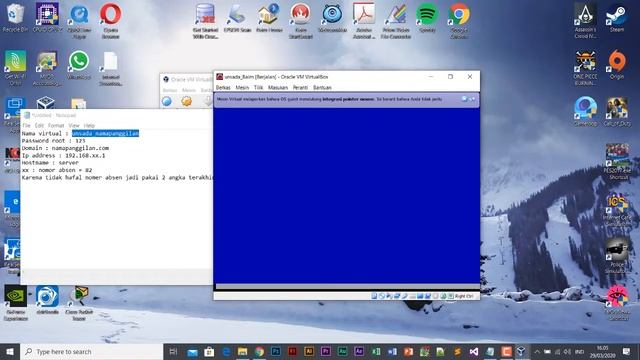
Task: Open the volume control in system tray
Action: (x=567, y=351)
